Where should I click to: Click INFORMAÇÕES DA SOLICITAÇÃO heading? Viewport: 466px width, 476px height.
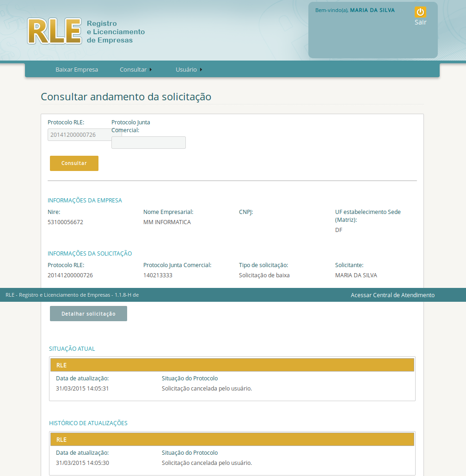90,254
